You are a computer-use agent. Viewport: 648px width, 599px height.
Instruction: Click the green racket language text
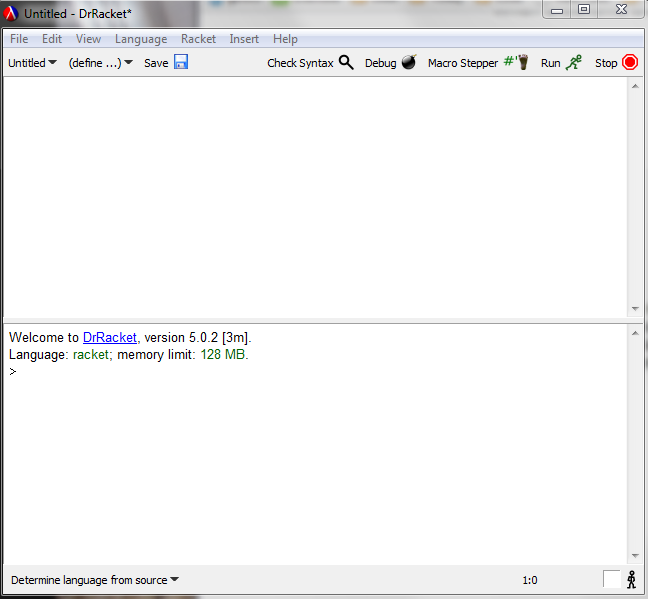click(x=91, y=355)
